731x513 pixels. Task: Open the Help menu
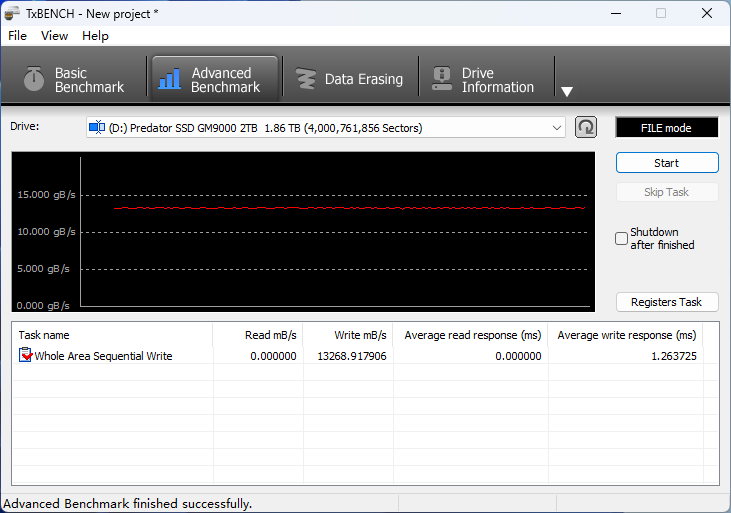click(x=95, y=35)
